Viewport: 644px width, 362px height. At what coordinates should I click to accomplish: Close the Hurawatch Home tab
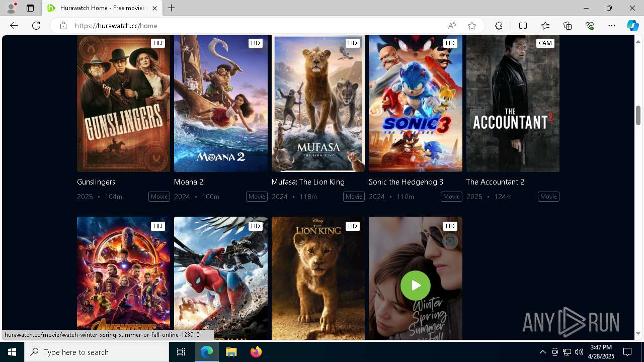tap(154, 8)
